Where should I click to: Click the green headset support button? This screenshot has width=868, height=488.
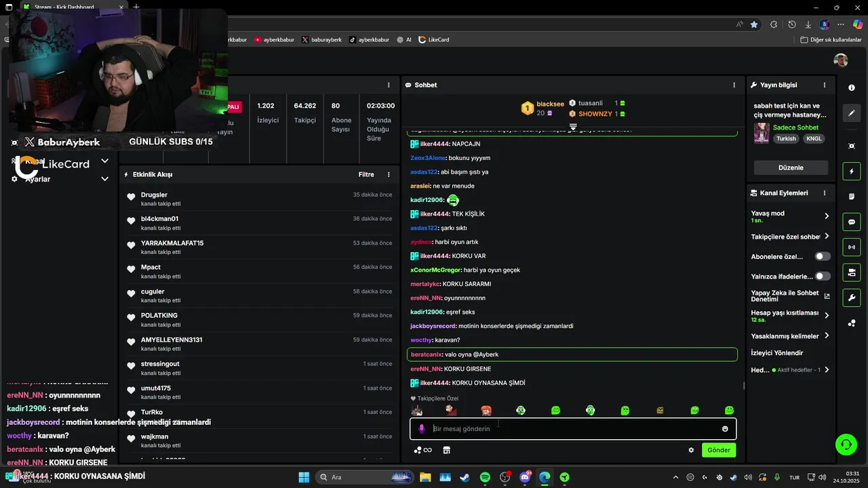click(846, 445)
